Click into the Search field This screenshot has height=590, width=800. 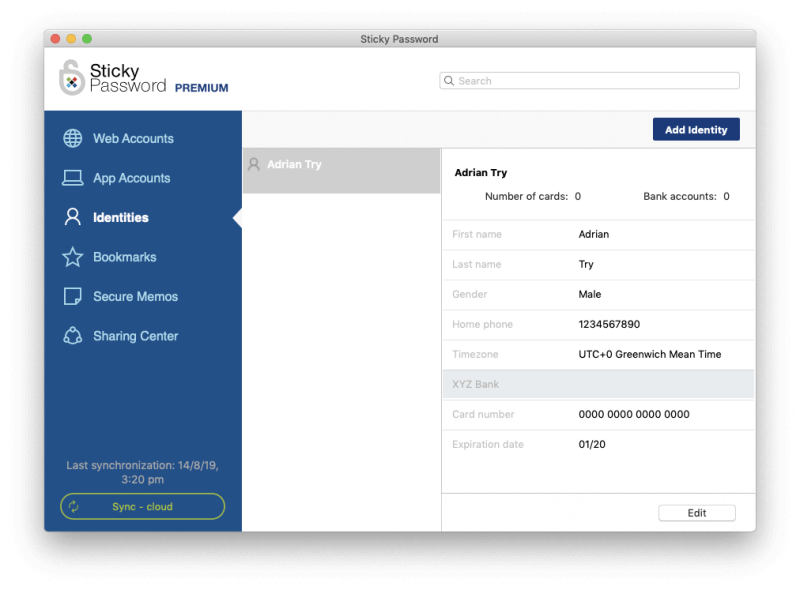tap(589, 81)
